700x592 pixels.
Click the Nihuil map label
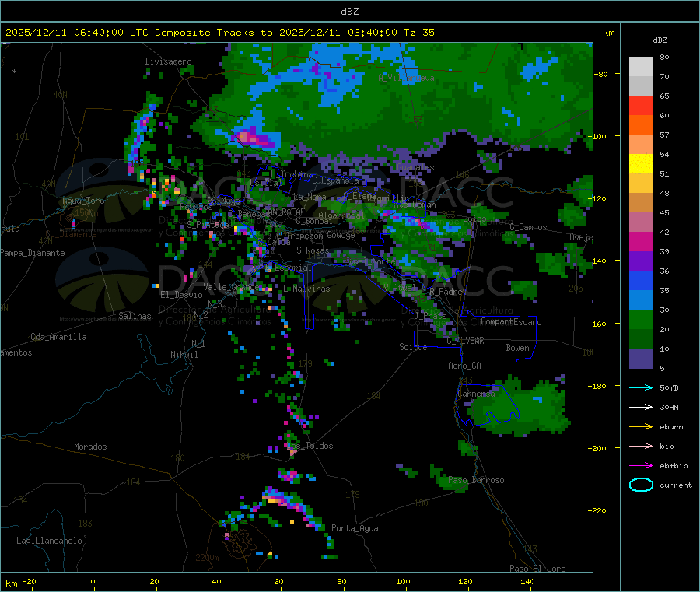click(184, 355)
